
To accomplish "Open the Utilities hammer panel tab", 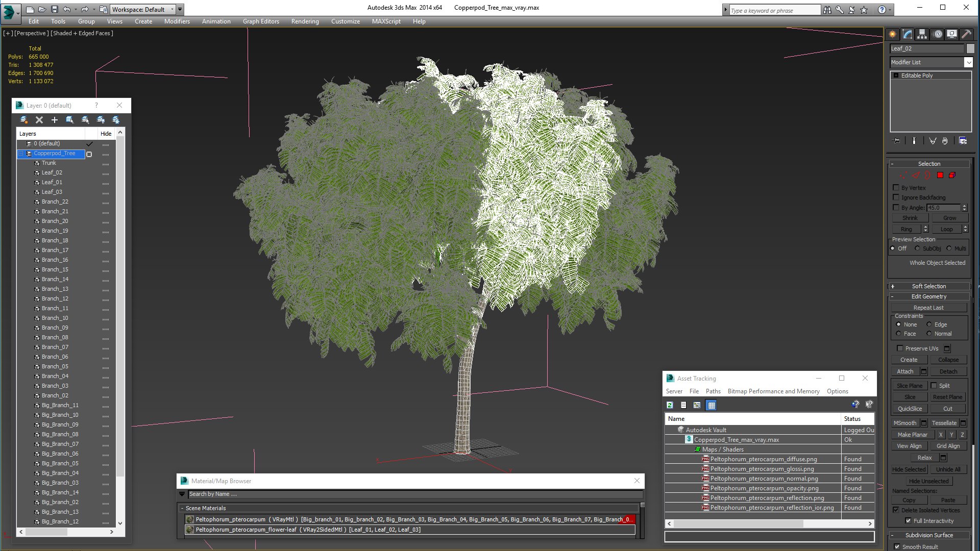I will 966,34.
